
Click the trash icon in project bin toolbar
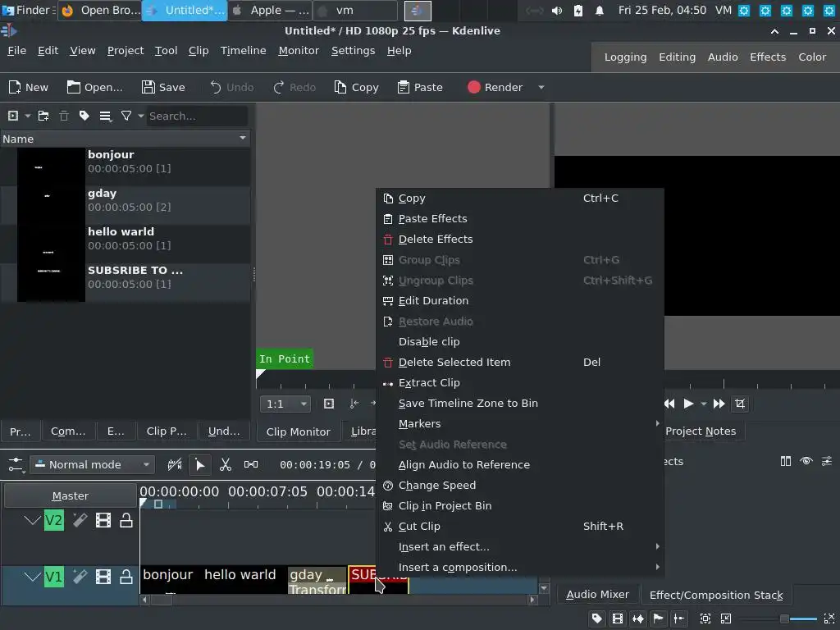(64, 116)
